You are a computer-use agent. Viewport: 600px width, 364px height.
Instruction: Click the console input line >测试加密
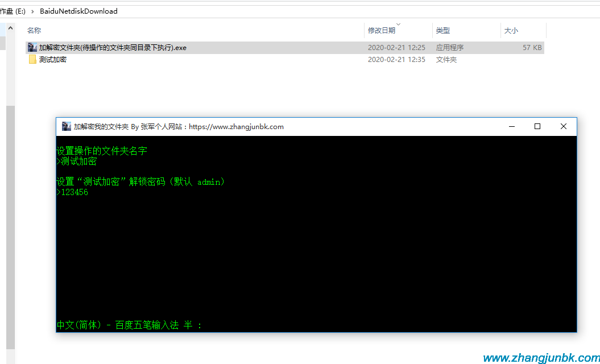(x=77, y=161)
